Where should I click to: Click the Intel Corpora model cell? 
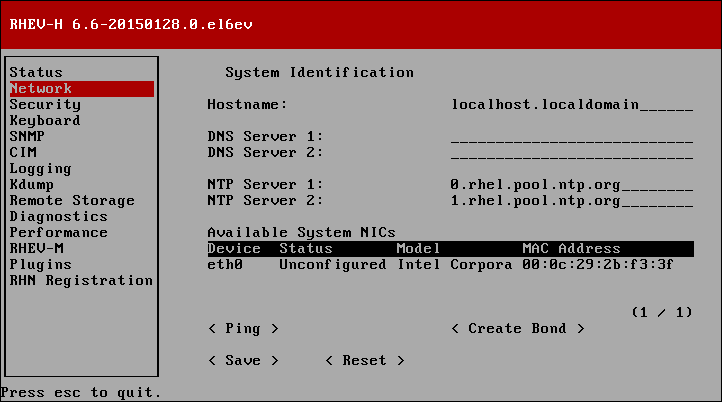click(x=454, y=265)
